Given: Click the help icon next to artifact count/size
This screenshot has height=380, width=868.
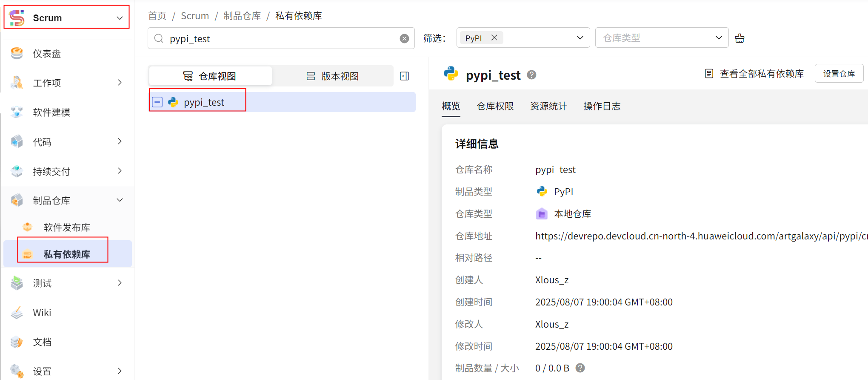Looking at the screenshot, I should (580, 368).
